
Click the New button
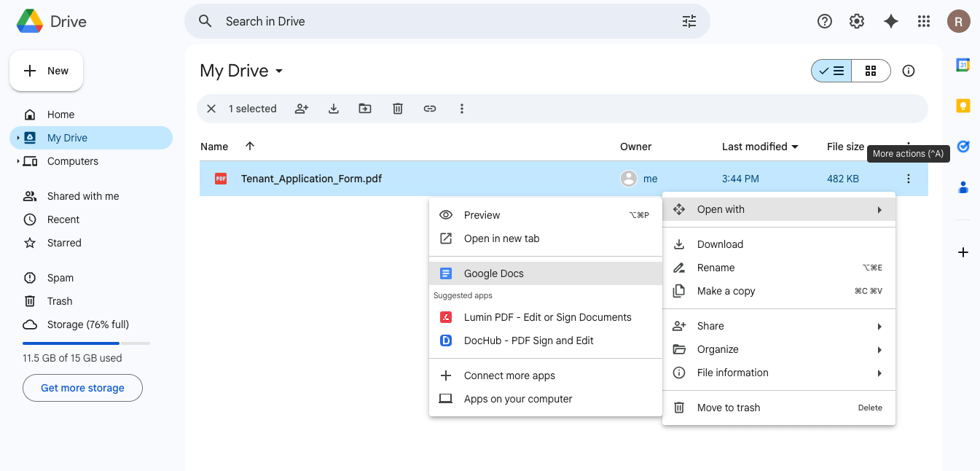click(x=46, y=71)
